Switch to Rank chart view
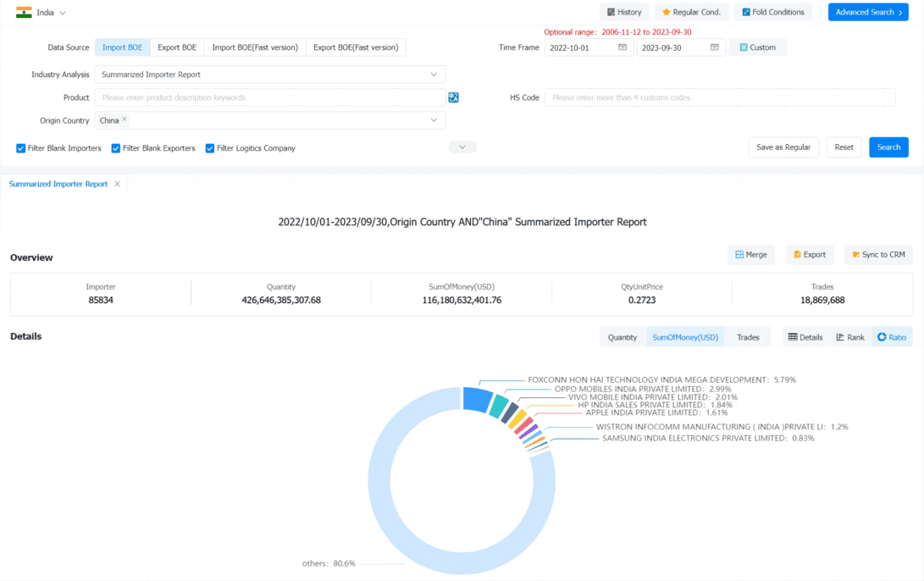 pyautogui.click(x=849, y=337)
